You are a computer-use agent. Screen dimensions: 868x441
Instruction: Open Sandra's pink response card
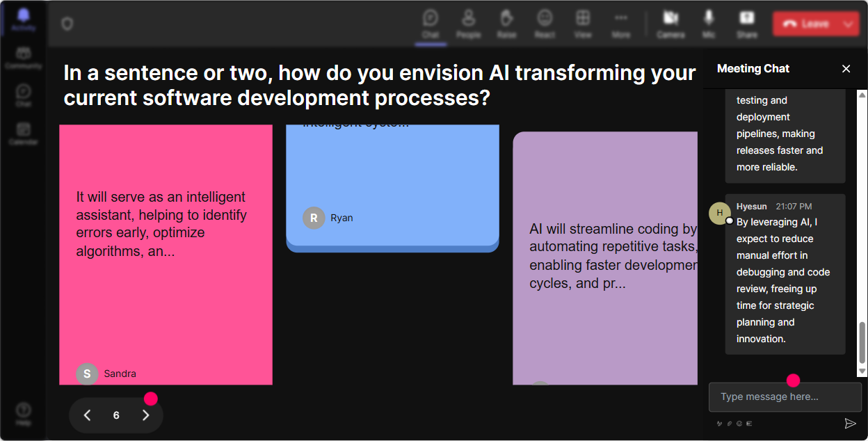coord(166,255)
